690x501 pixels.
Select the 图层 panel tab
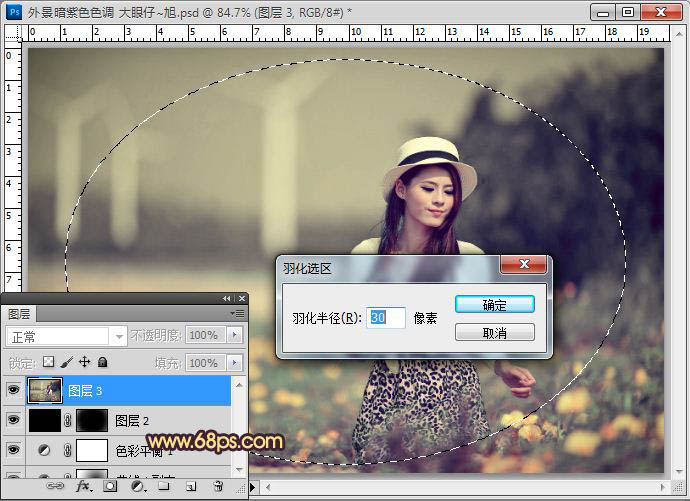[20, 313]
